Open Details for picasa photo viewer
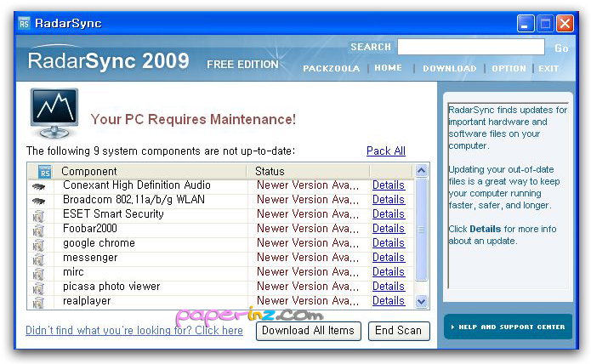 click(x=389, y=286)
